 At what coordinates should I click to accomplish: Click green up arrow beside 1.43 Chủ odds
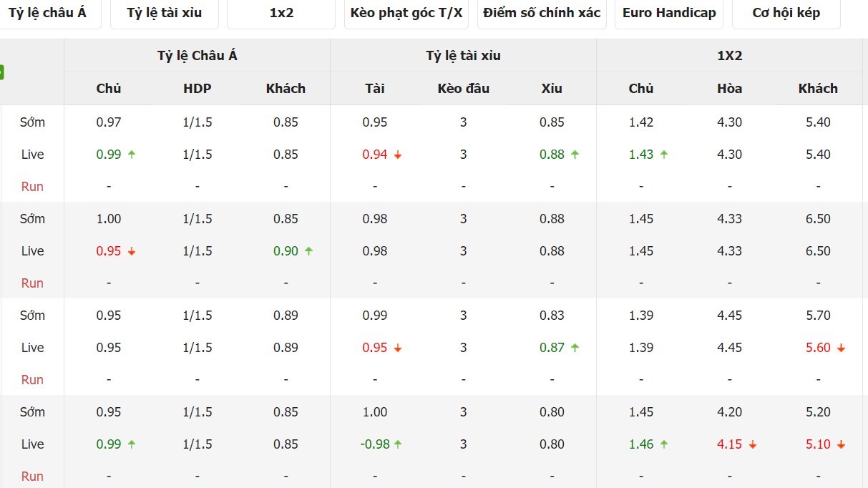coord(664,154)
